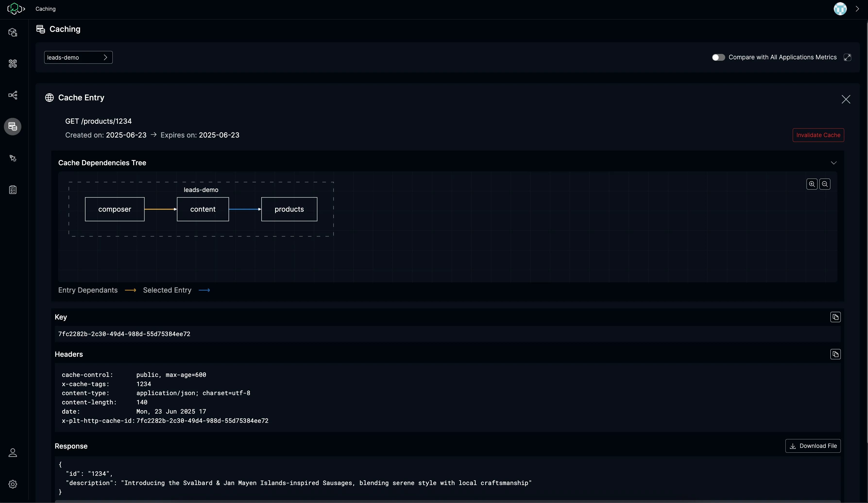
Task: Select the products node in tree
Action: [289, 209]
